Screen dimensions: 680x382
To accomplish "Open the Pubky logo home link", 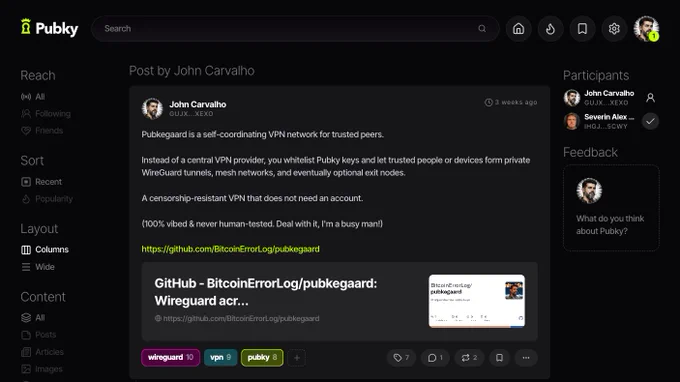I will click(49, 28).
